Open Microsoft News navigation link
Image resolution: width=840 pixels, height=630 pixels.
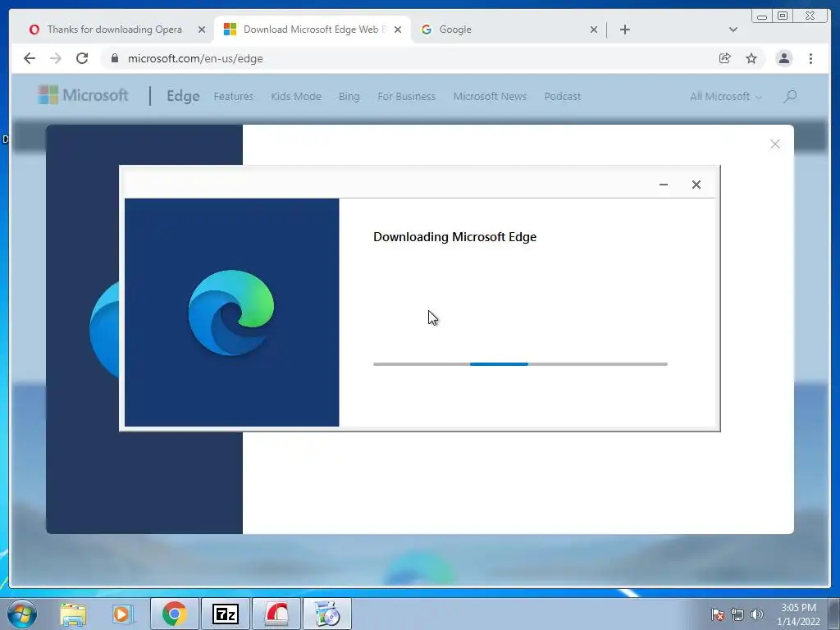tap(490, 97)
